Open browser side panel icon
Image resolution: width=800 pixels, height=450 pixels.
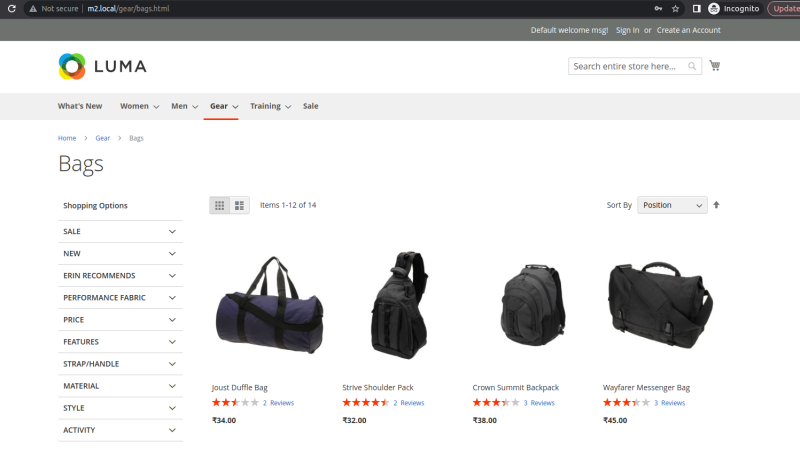coord(696,8)
